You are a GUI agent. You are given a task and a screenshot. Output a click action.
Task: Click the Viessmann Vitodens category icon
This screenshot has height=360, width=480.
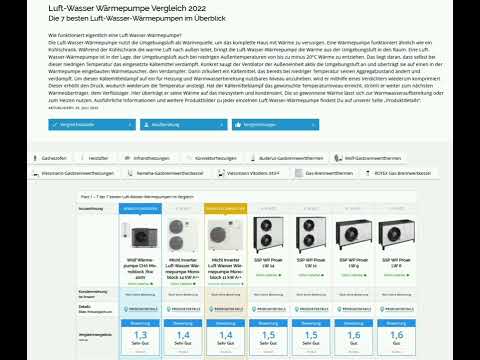click(x=221, y=173)
